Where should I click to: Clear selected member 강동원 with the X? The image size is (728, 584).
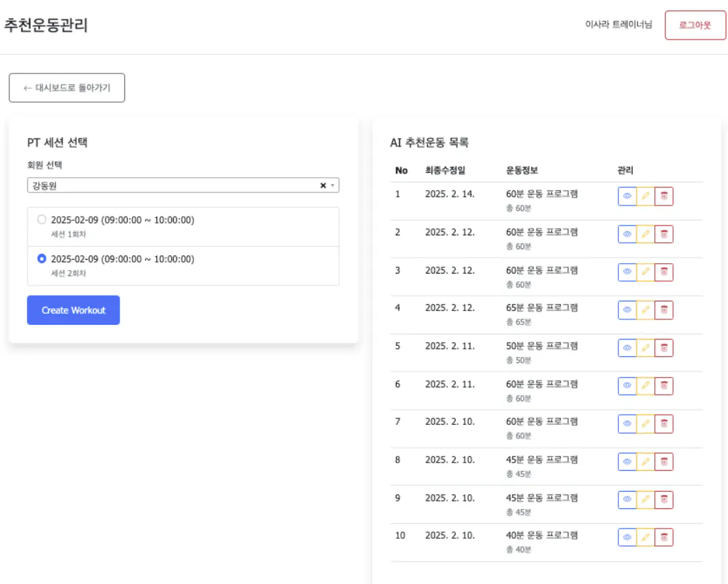coord(323,185)
